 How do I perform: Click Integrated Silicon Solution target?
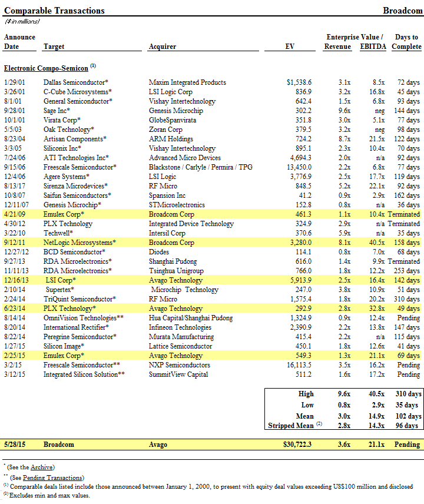coord(84,374)
